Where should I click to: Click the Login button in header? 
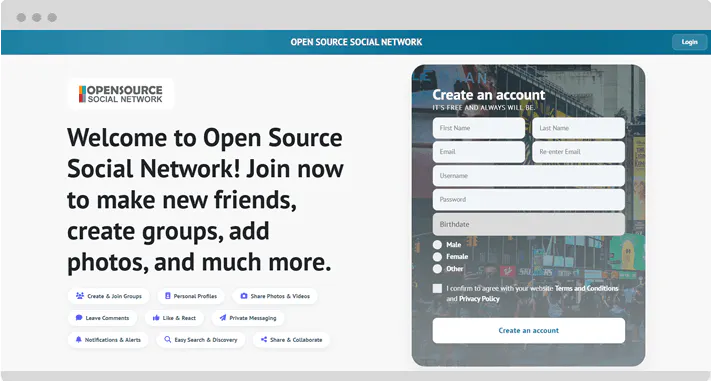point(689,42)
